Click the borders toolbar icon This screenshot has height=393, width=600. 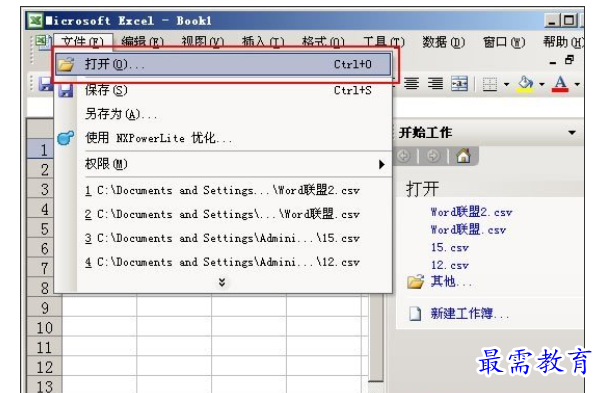pos(490,84)
